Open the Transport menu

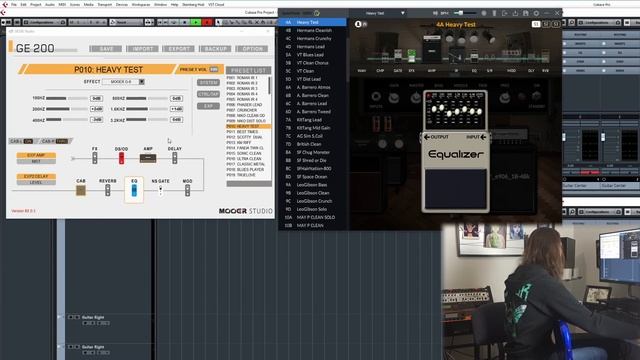[x=104, y=4]
